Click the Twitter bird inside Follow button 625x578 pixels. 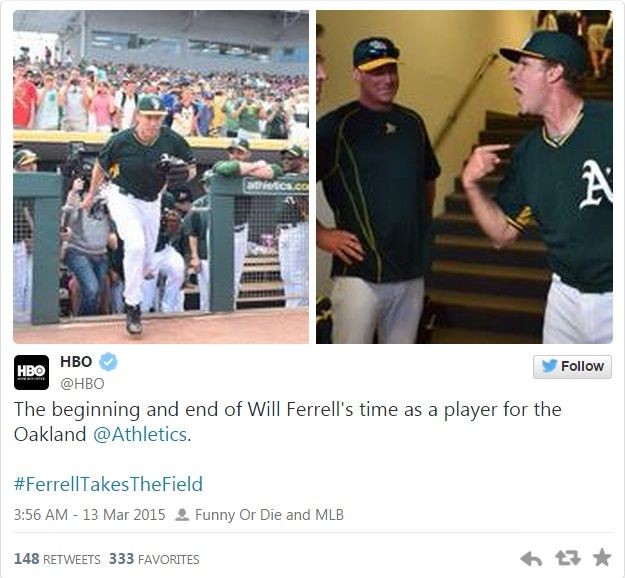pyautogui.click(x=549, y=366)
